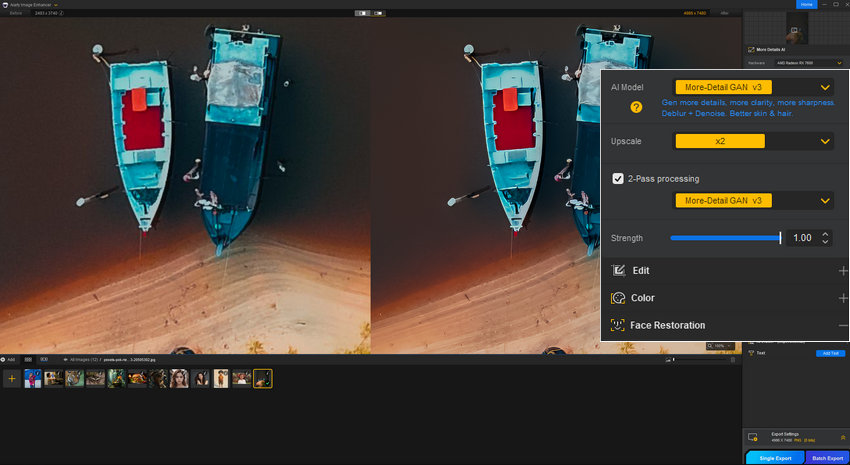Select the highlighted boats thumbnail
The height and width of the screenshot is (465, 850).
tap(263, 379)
